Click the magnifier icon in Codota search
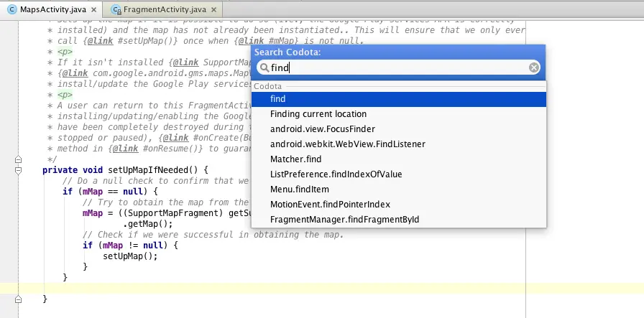The height and width of the screenshot is (318, 644). 265,67
